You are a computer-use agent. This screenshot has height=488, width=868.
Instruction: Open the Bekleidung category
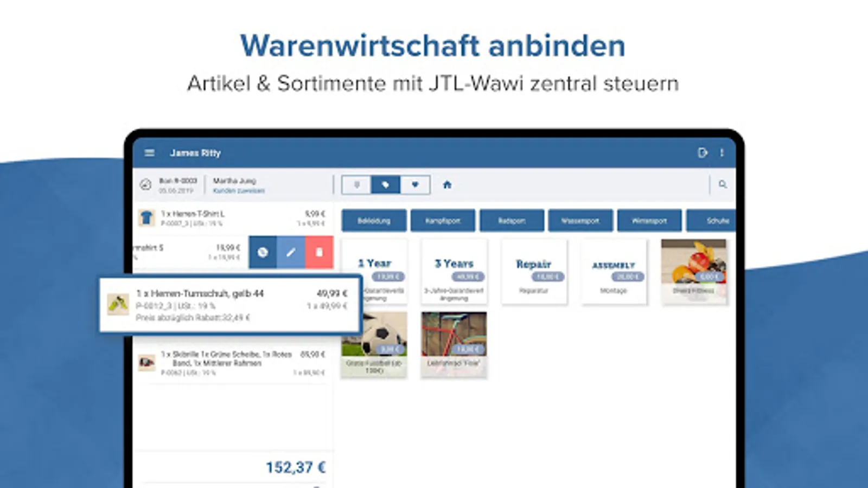(374, 221)
